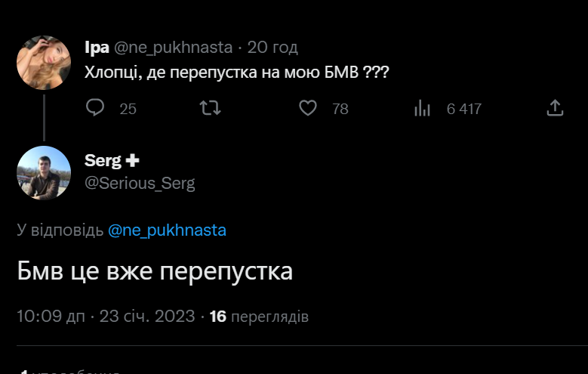The image size is (588, 374).
Task: Visit the @Serious_Serg handle
Action: [x=140, y=184]
